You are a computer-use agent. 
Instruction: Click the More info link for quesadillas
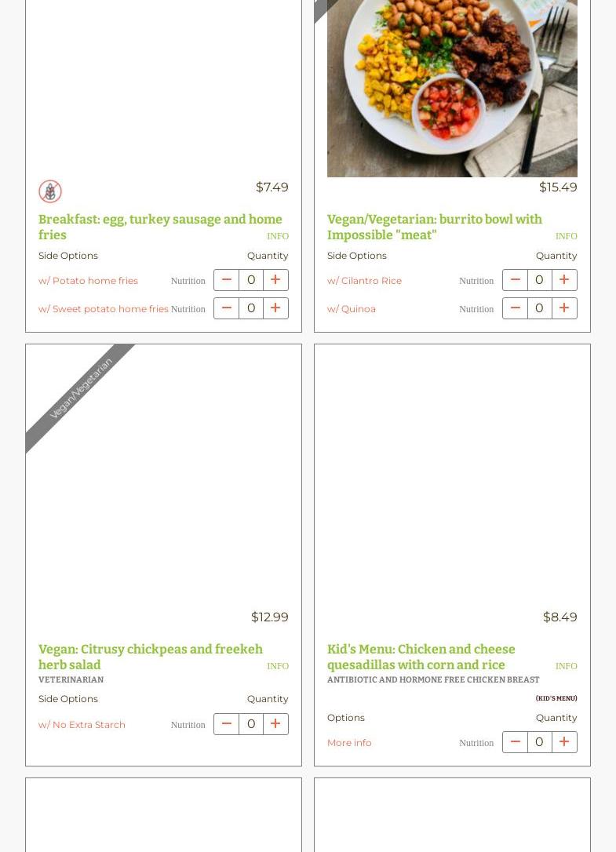pos(349,743)
